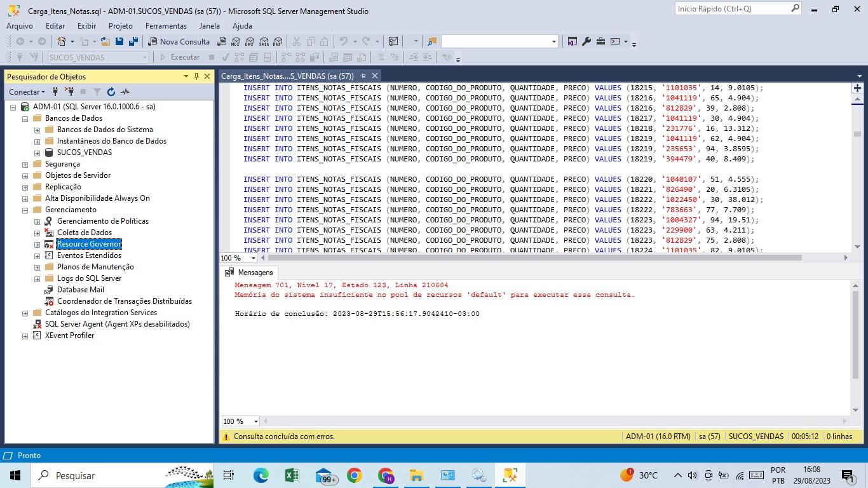868x488 pixels.
Task: Click the Quick Launch search magnifier icon
Action: 795,8
